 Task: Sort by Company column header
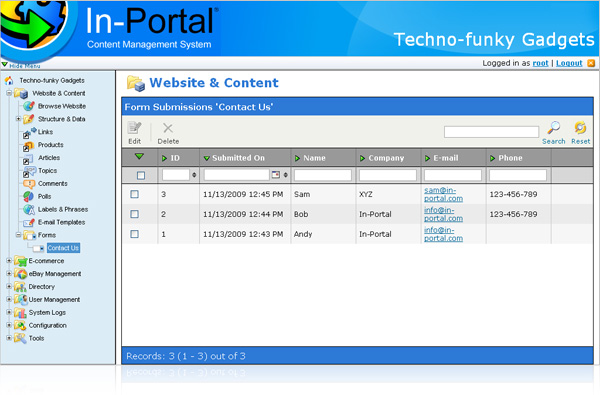click(x=386, y=158)
